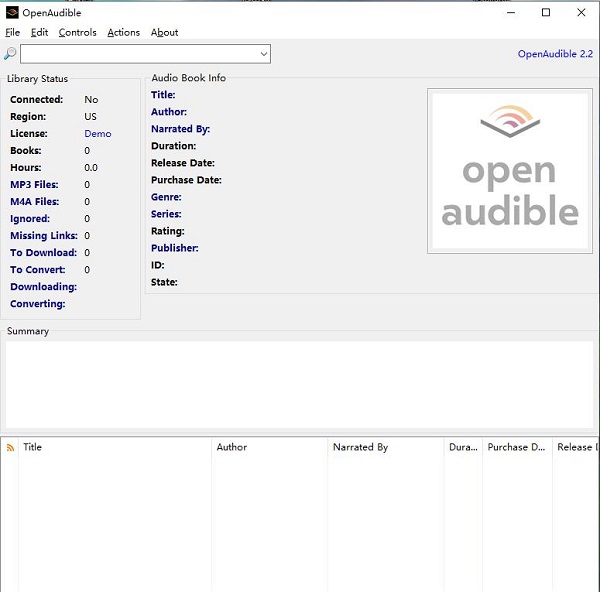Open the Actions menu
Viewport: 600px width, 592px height.
[123, 33]
